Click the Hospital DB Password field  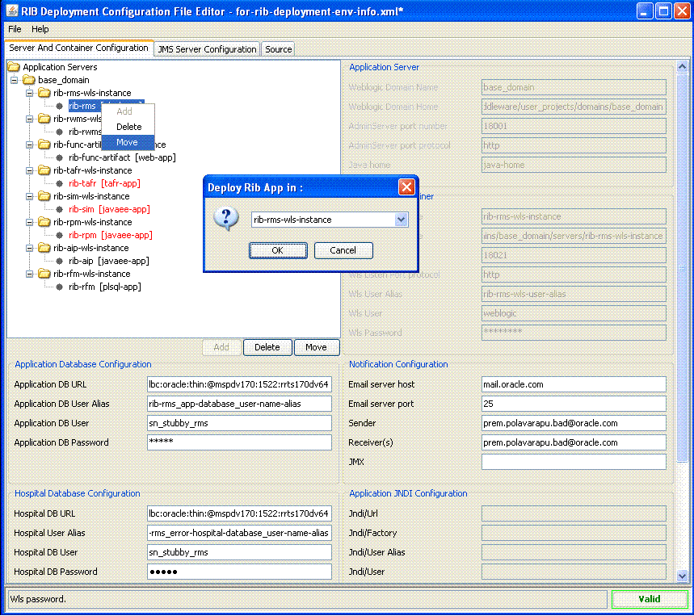pyautogui.click(x=239, y=572)
